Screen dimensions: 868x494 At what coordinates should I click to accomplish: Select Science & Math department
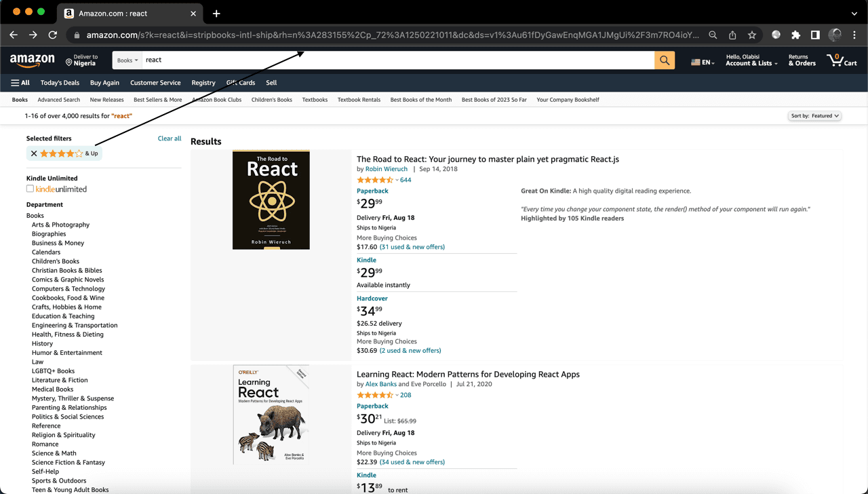(x=54, y=453)
